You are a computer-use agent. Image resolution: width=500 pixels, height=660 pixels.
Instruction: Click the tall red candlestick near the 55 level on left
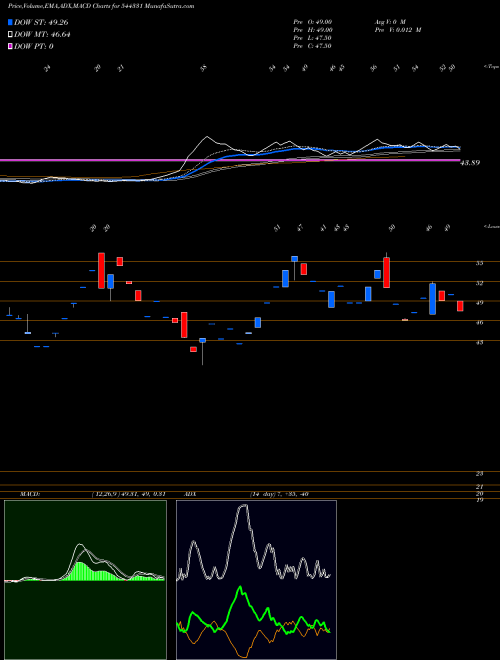[x=101, y=271]
